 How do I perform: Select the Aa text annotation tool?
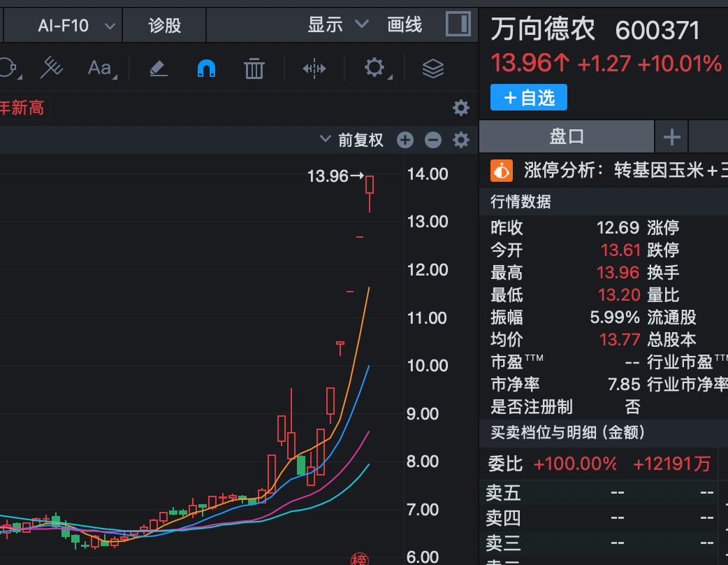point(102,69)
